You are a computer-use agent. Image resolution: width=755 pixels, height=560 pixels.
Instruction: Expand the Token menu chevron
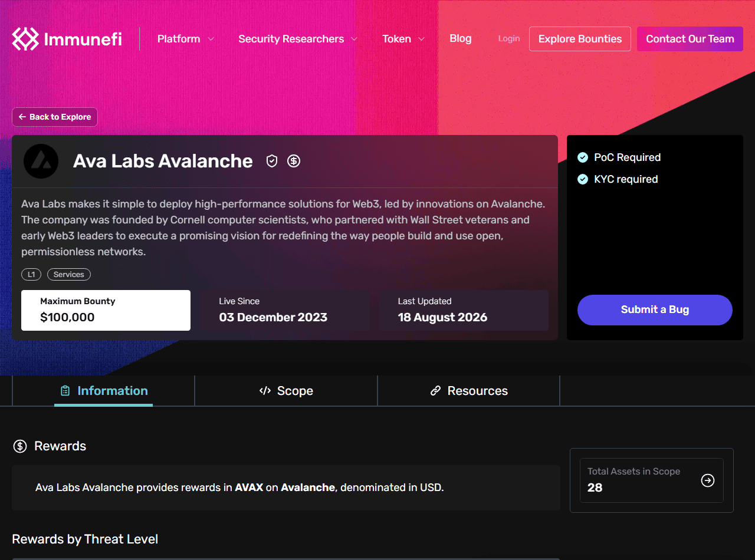point(422,39)
